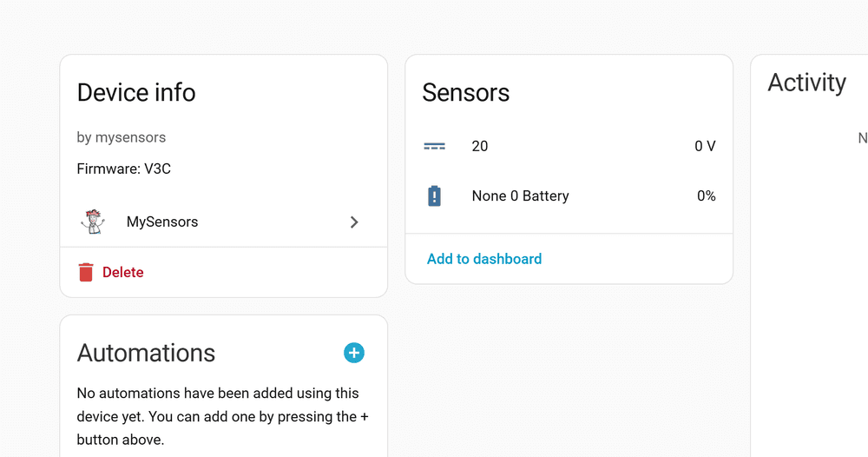This screenshot has width=868, height=457.
Task: Click the Automations card heading
Action: 146,353
